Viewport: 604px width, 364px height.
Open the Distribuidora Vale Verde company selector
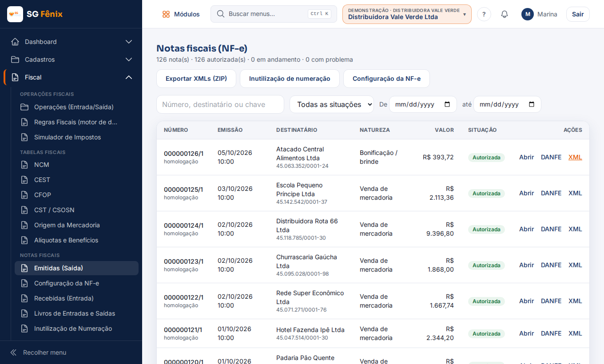click(407, 14)
